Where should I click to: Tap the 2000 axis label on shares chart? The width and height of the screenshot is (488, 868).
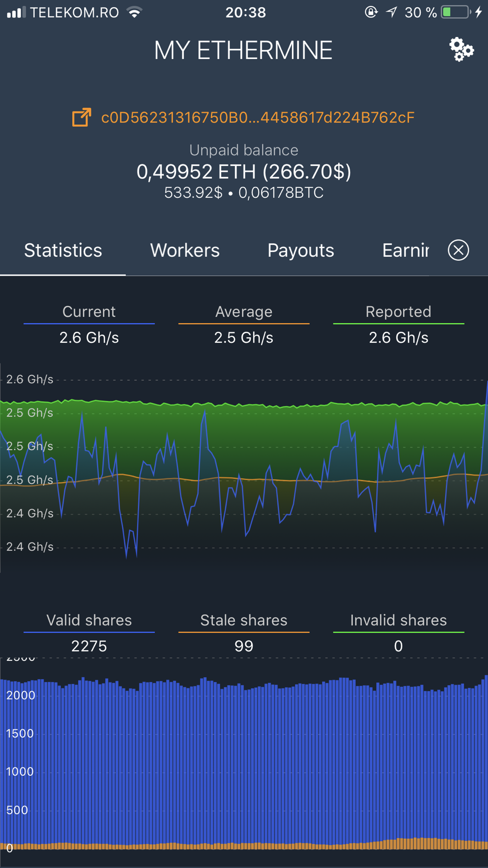[20, 695]
